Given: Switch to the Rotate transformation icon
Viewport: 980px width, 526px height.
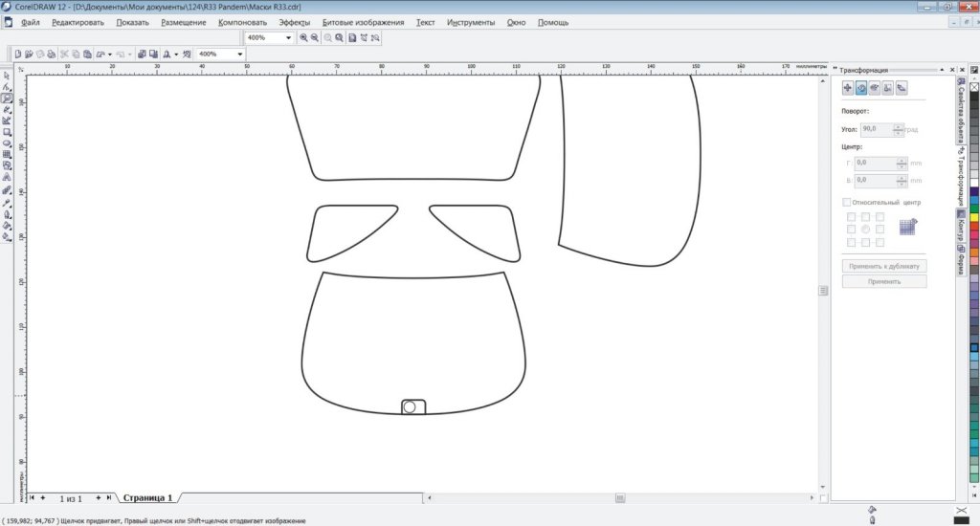Looking at the screenshot, I should tap(860, 88).
